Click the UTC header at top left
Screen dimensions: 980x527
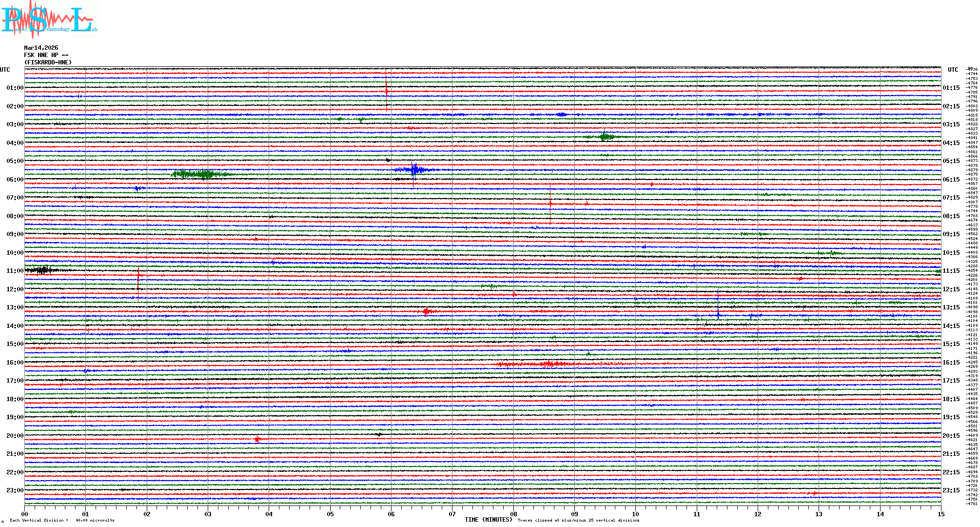pos(5,70)
